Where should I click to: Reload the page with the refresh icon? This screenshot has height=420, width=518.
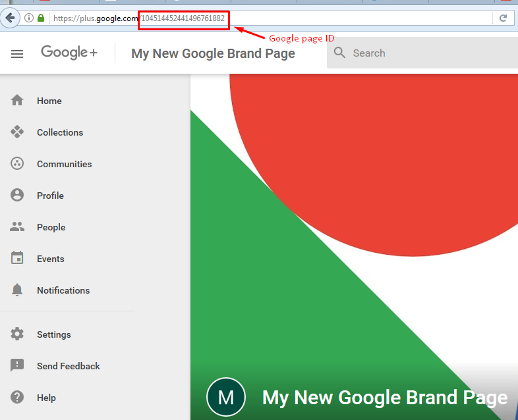[503, 18]
